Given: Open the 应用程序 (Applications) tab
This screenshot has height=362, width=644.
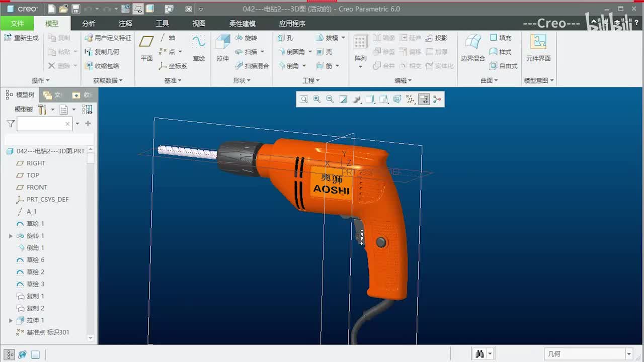Looking at the screenshot, I should (292, 23).
